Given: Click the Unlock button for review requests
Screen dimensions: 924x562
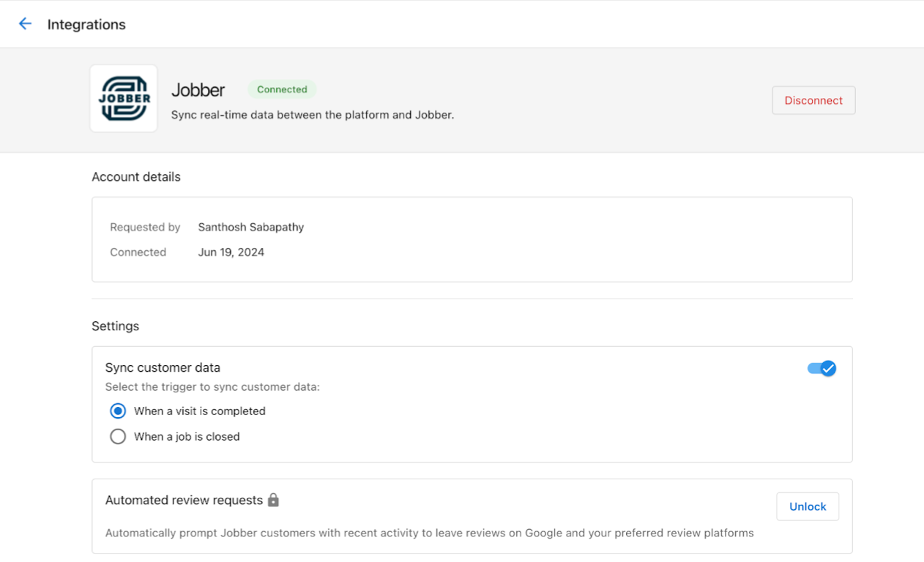Looking at the screenshot, I should click(807, 506).
